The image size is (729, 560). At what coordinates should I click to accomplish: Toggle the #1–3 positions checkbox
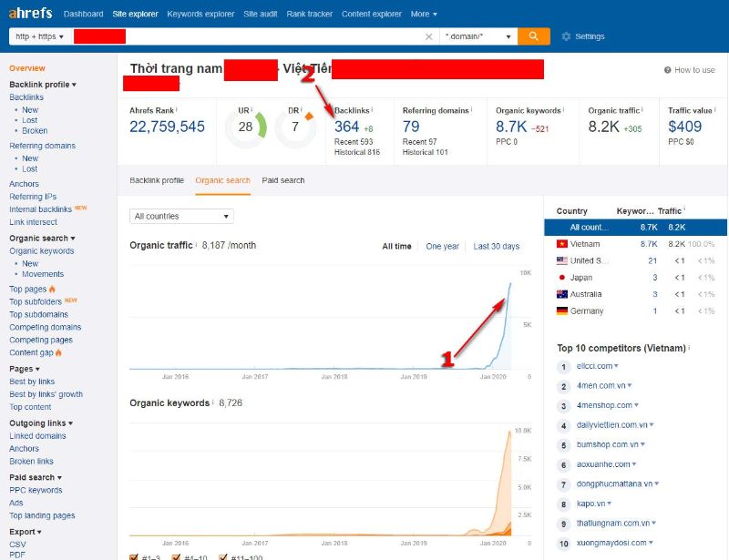click(134, 556)
